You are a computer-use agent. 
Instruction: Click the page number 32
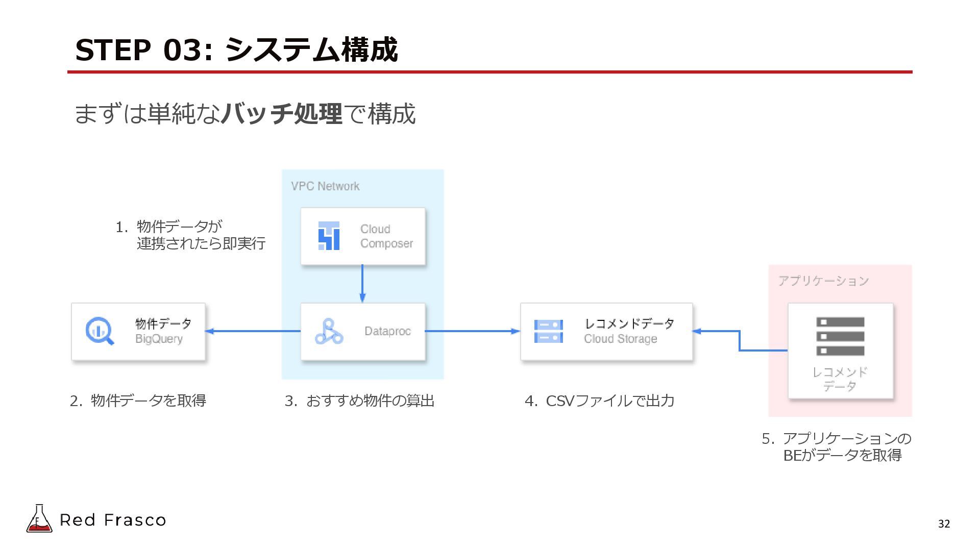click(944, 524)
